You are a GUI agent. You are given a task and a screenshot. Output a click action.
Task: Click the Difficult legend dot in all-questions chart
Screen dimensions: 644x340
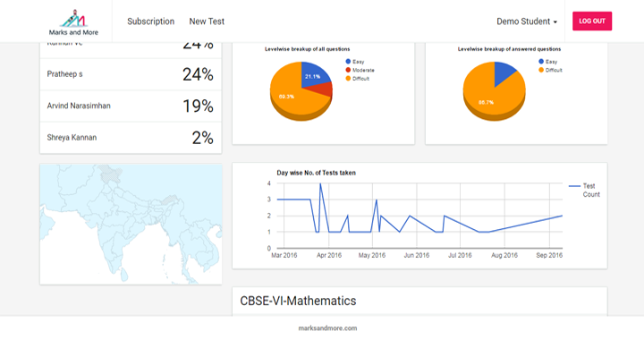pyautogui.click(x=348, y=79)
